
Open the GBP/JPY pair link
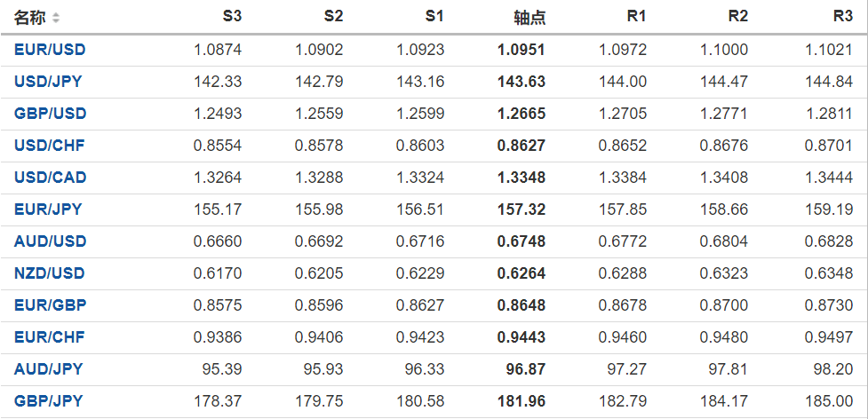(48, 401)
